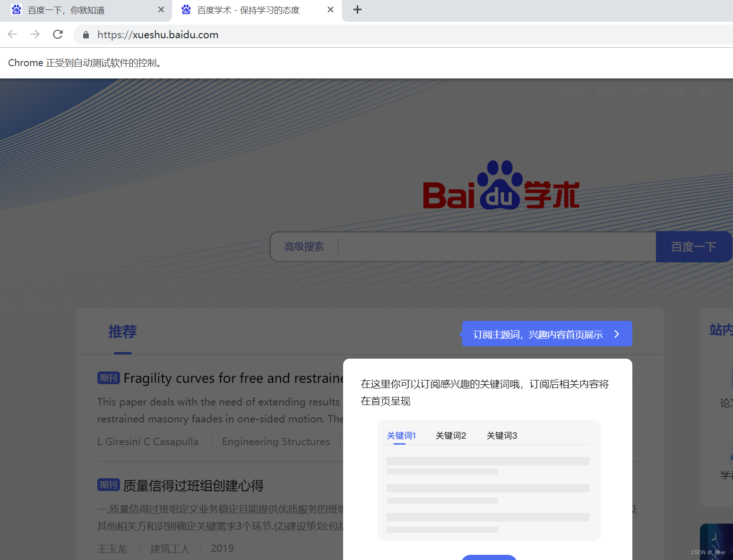Viewport: 733px width, 560px height.
Task: Open the 质量信得过班组创建心得 article
Action: (193, 485)
